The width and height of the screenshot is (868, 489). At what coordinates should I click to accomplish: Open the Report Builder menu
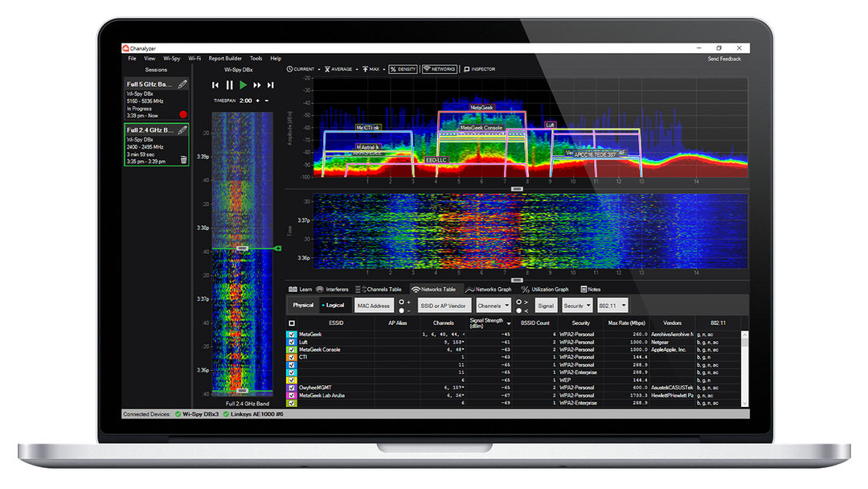[226, 58]
